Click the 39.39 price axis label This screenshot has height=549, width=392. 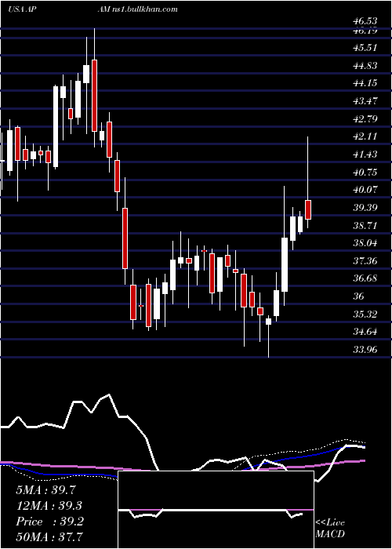(365, 207)
